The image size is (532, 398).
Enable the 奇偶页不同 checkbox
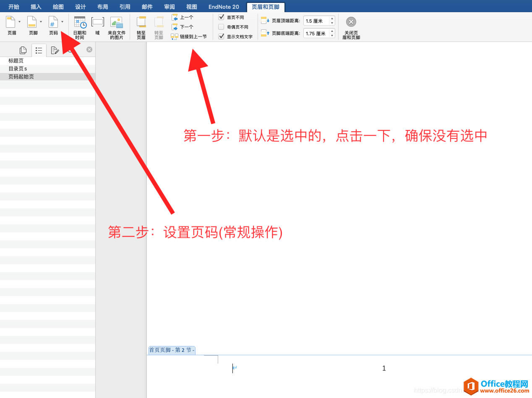click(x=222, y=27)
